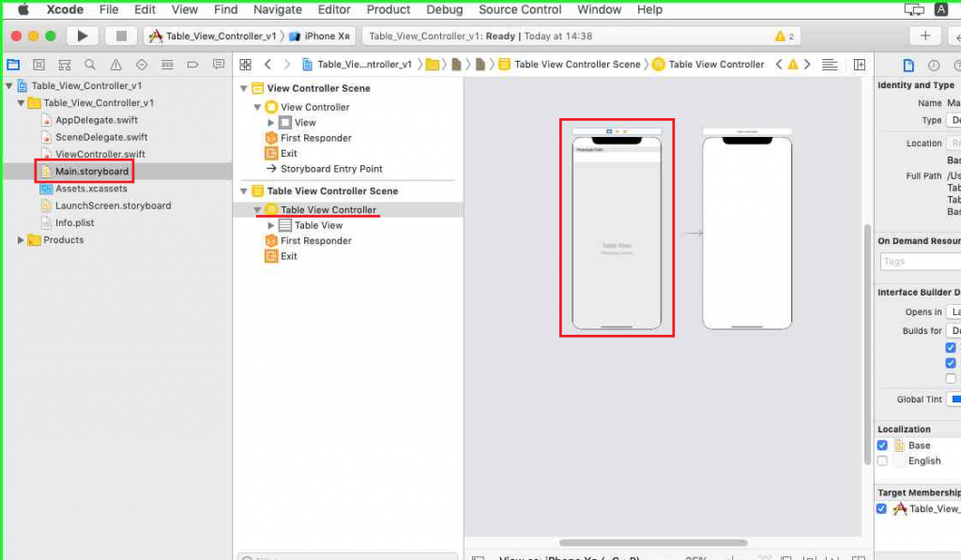Expand the Products folder

(21, 240)
